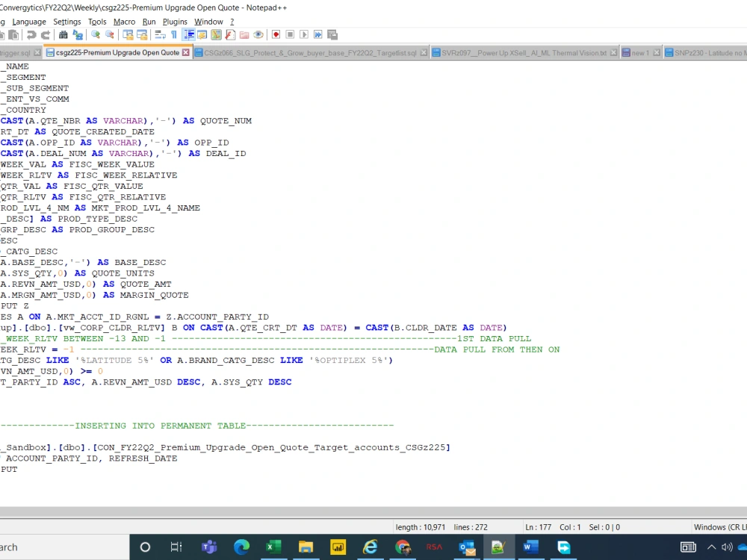Play back the recorded macro

pos(304,35)
